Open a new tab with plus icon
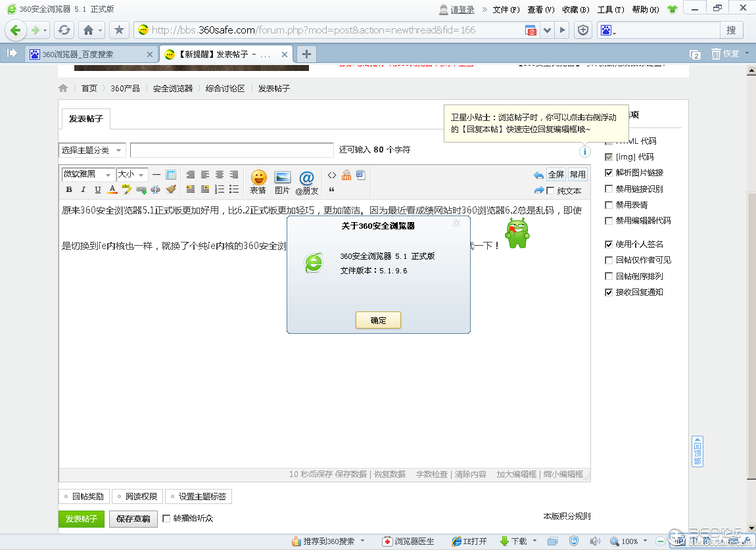This screenshot has height=550, width=756. pyautogui.click(x=306, y=54)
